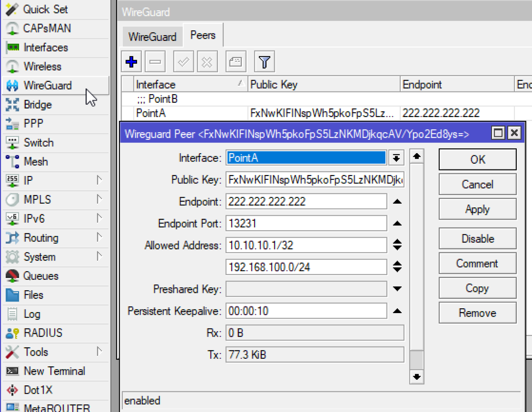Collapse the Endpoint field with its arrow
532x412 pixels.
tap(397, 202)
